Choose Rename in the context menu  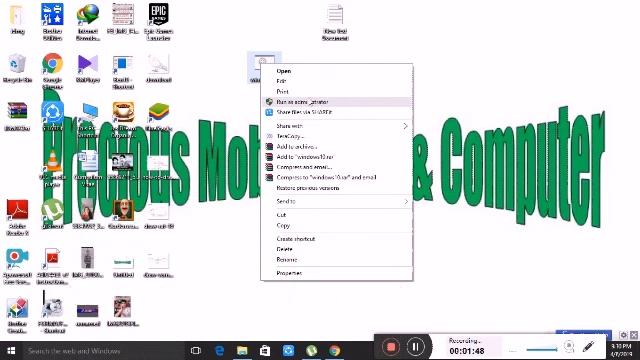[x=336, y=260]
